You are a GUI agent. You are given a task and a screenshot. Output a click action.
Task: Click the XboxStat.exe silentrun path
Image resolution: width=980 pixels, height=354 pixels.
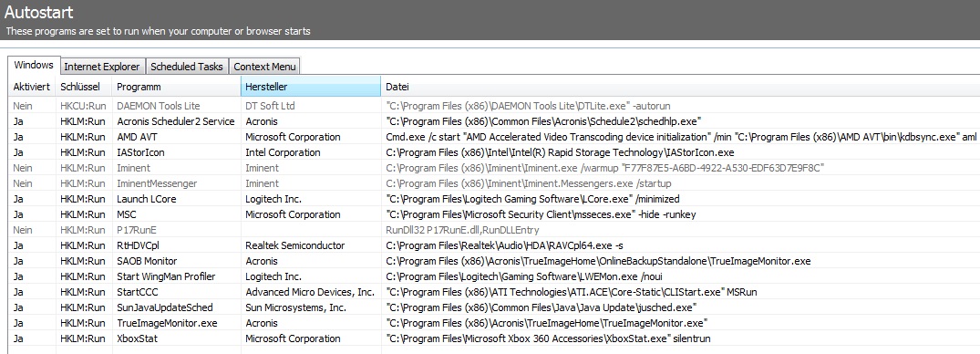(548, 338)
